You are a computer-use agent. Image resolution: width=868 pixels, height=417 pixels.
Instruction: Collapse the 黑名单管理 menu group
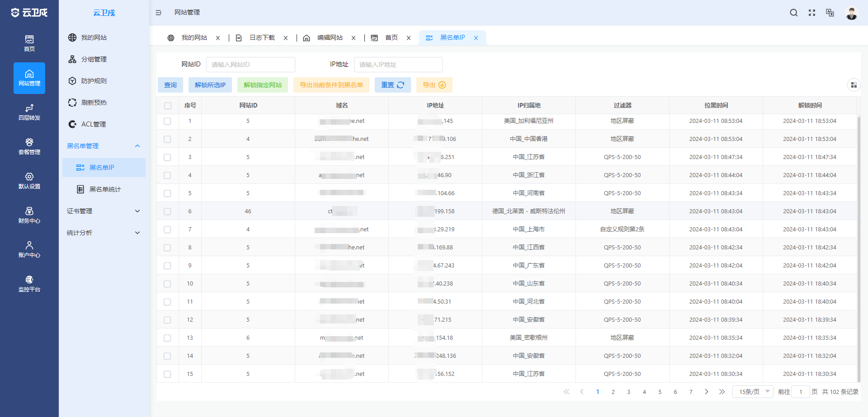coord(104,146)
